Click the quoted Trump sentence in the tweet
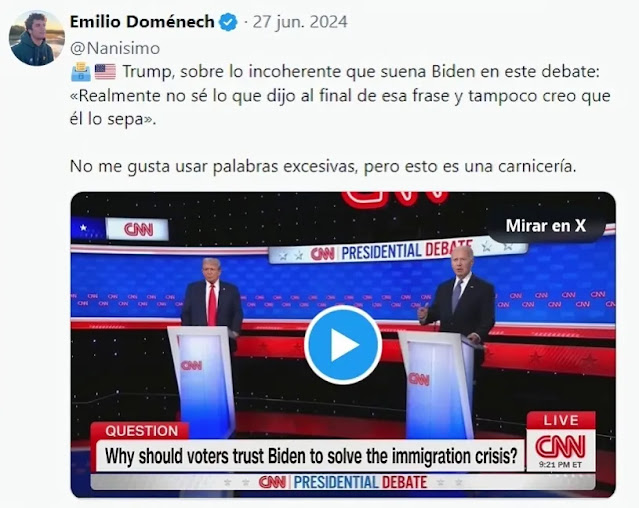 340,108
